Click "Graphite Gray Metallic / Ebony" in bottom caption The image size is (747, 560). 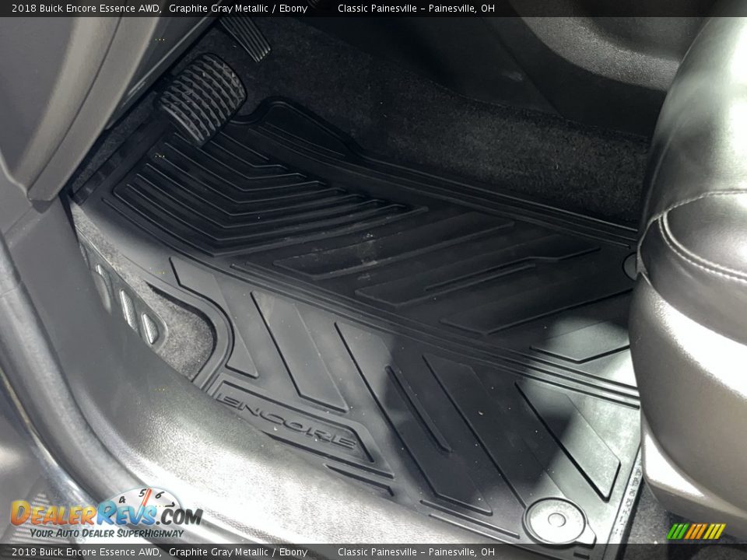pos(238,552)
